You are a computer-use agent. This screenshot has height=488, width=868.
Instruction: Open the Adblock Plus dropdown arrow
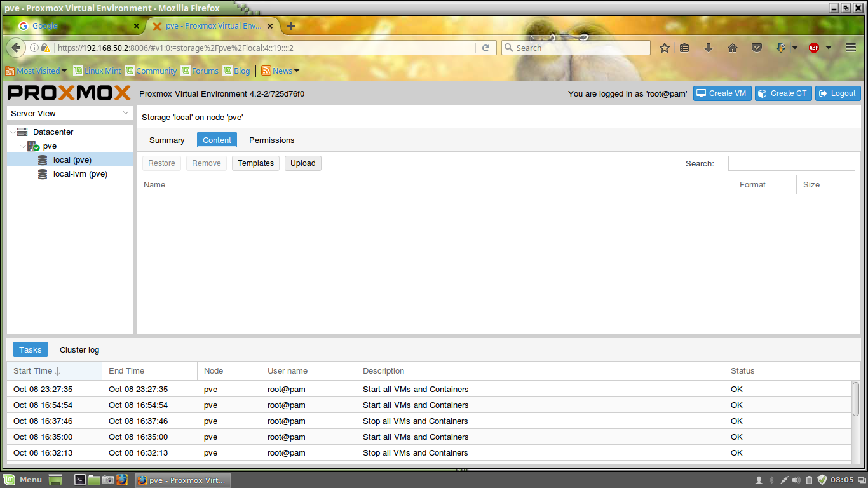tap(829, 48)
